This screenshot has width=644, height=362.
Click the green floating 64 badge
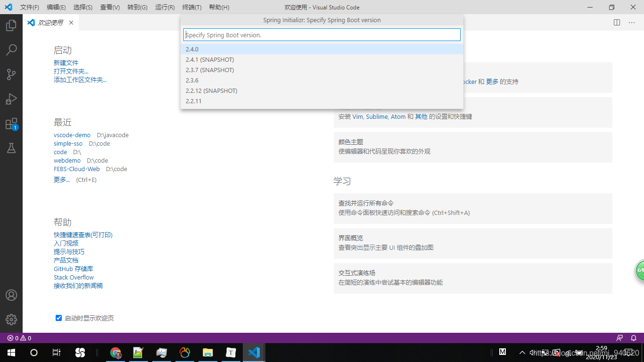(640, 270)
